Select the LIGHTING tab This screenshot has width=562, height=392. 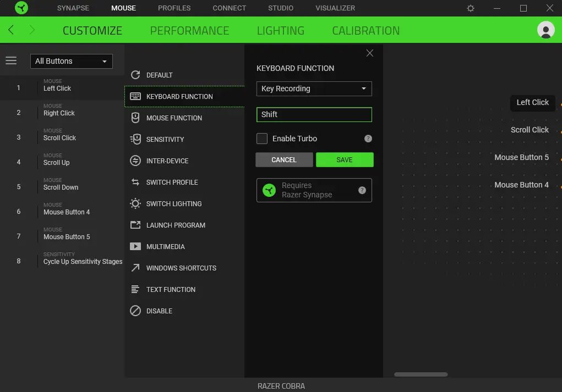click(x=281, y=30)
